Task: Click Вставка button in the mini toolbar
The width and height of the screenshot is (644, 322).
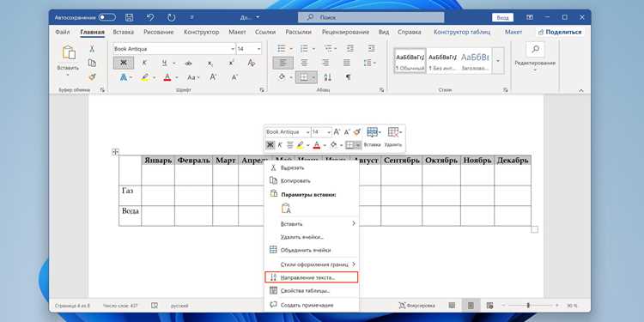Action: [373, 137]
